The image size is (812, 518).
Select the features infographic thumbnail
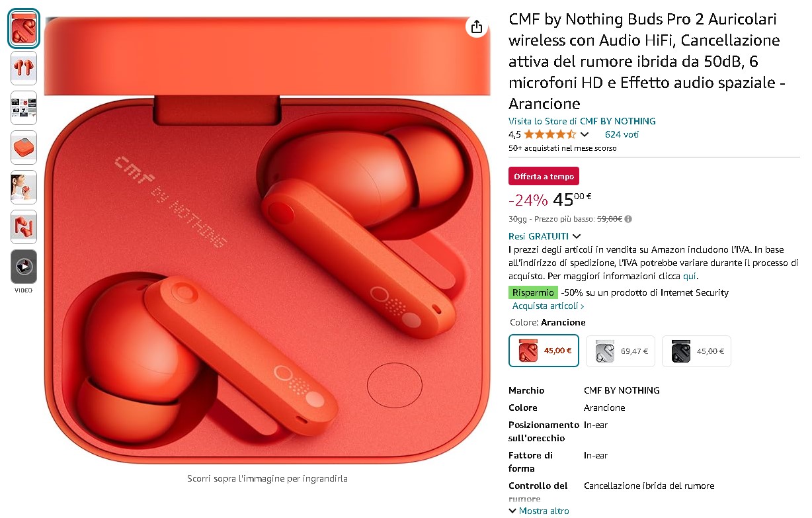24,108
